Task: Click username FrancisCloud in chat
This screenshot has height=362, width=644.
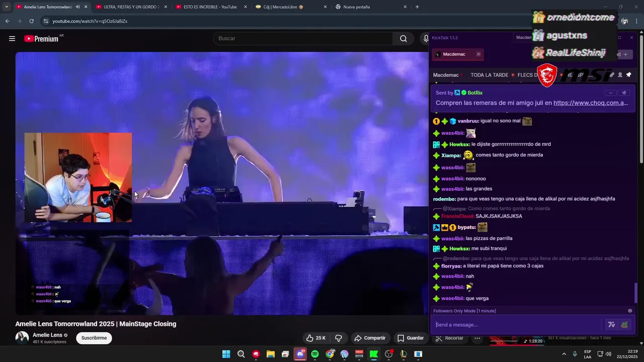Action: 457,216
